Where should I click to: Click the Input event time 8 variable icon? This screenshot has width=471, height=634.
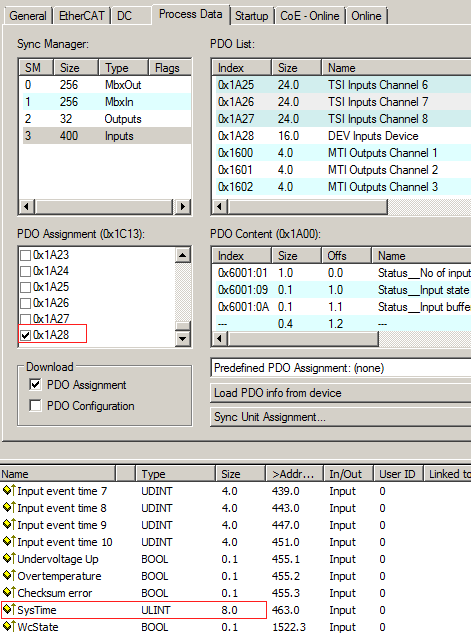pos(9,508)
